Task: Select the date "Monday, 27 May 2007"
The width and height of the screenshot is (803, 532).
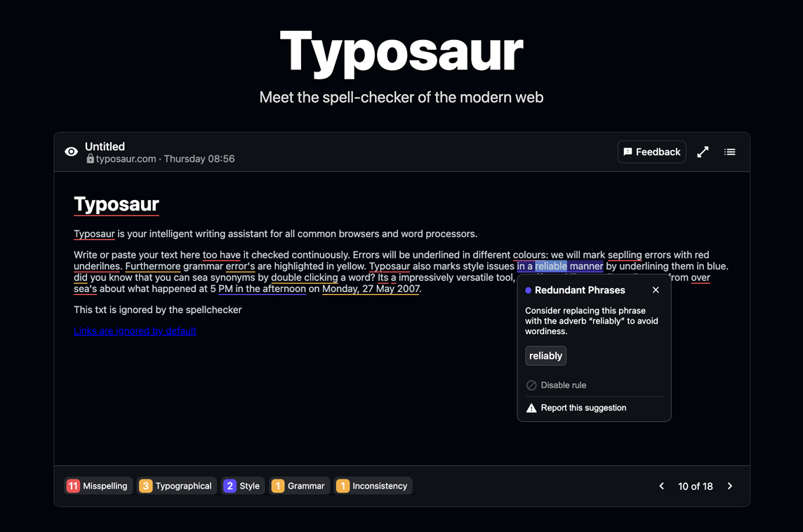Action: coord(371,288)
